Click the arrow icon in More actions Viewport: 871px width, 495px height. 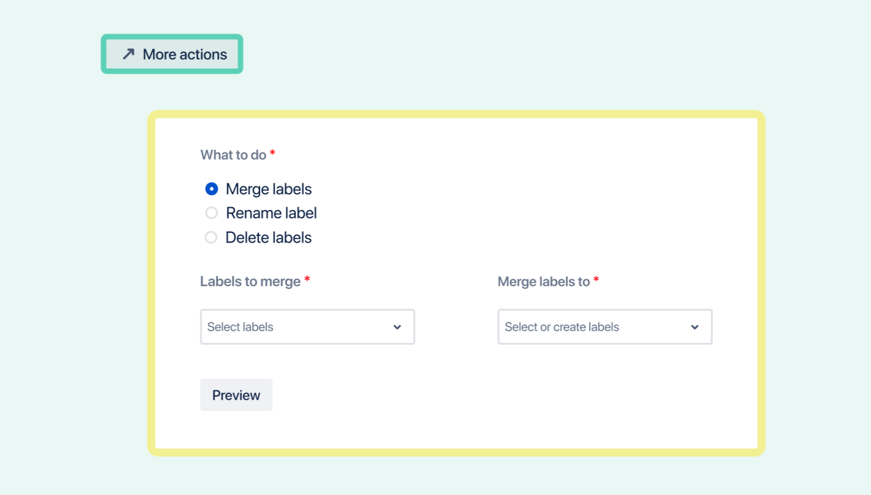(x=128, y=54)
